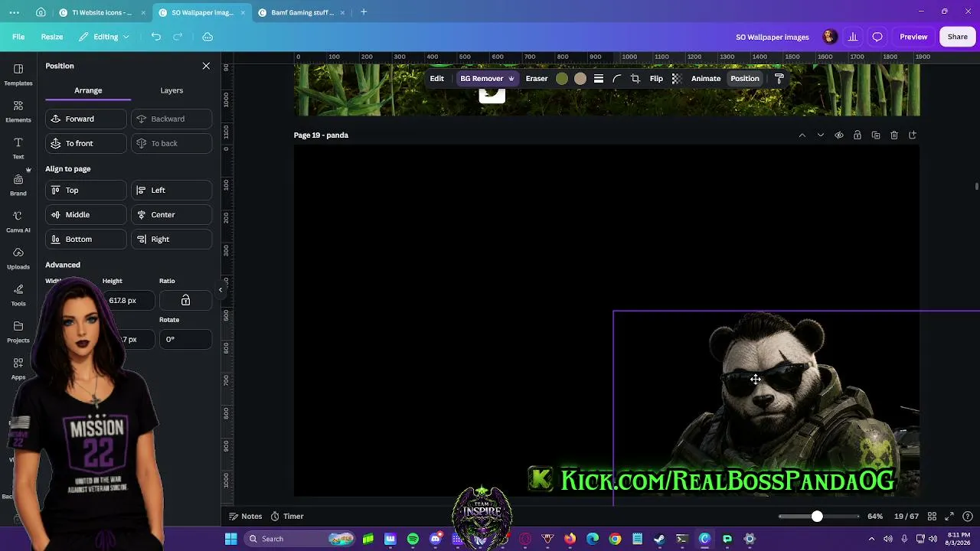Click the To front button
This screenshot has width=980, height=551.
[86, 144]
